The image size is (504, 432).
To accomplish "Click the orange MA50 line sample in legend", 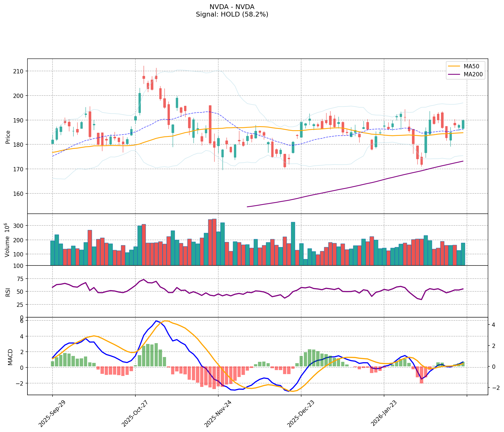I will [454, 66].
